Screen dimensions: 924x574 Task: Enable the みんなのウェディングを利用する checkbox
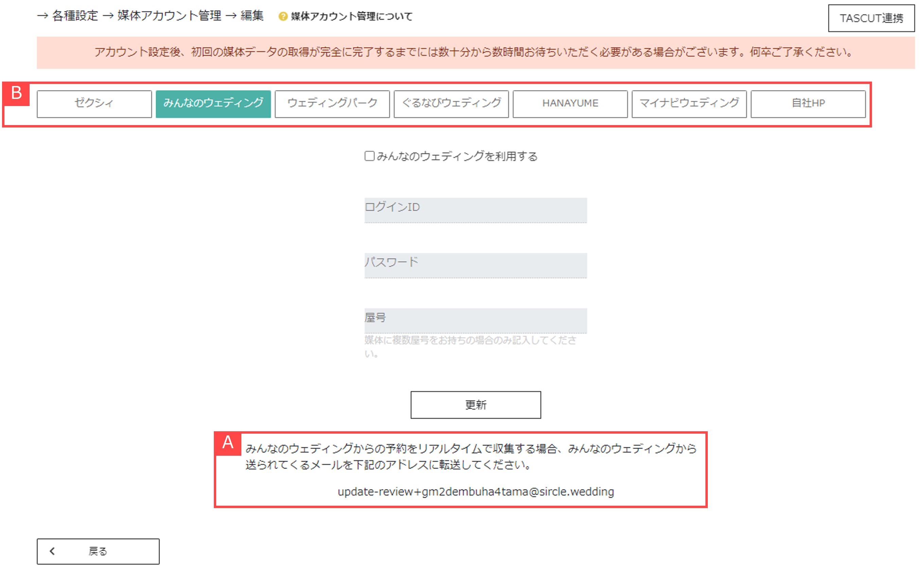tap(369, 155)
